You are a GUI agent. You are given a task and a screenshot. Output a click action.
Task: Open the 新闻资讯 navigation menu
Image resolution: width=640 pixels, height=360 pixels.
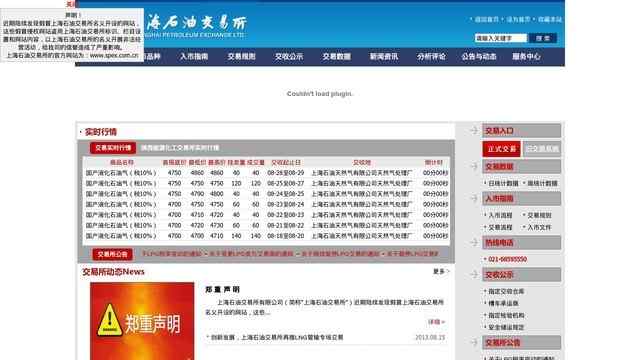click(x=384, y=56)
